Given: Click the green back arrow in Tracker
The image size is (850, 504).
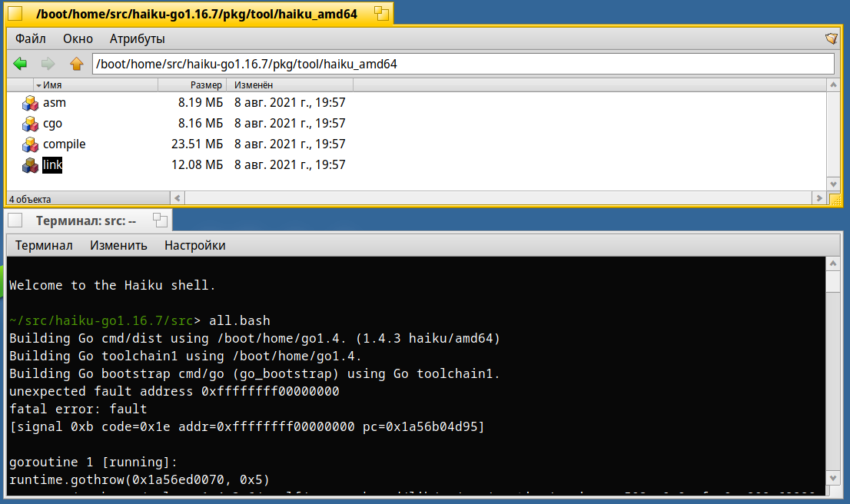Looking at the screenshot, I should (x=20, y=64).
